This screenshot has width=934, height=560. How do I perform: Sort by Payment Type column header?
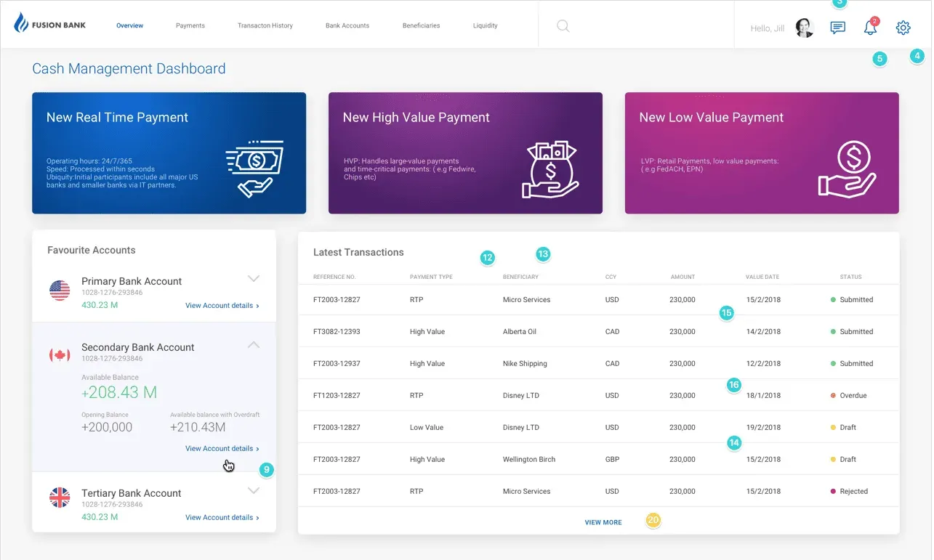click(x=431, y=277)
